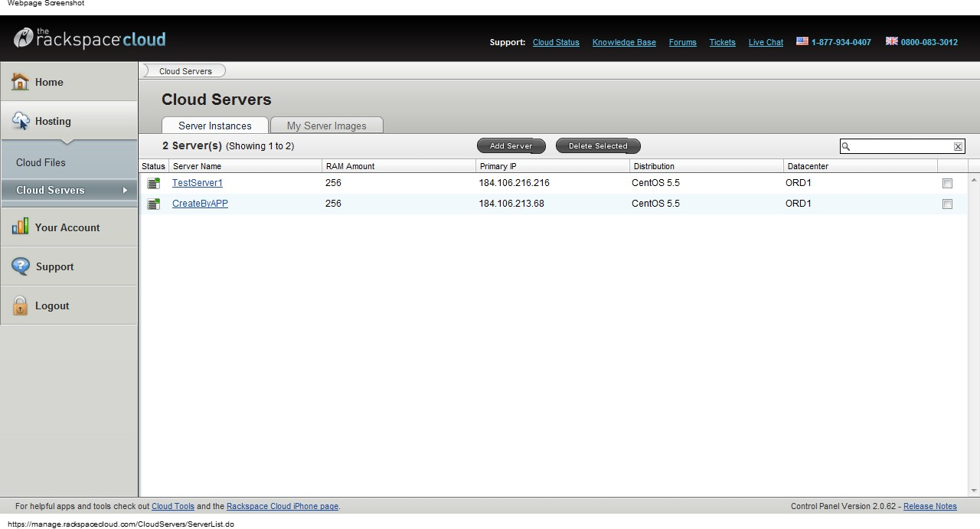Image resolution: width=980 pixels, height=529 pixels.
Task: Log out via Logout item
Action: (69, 305)
